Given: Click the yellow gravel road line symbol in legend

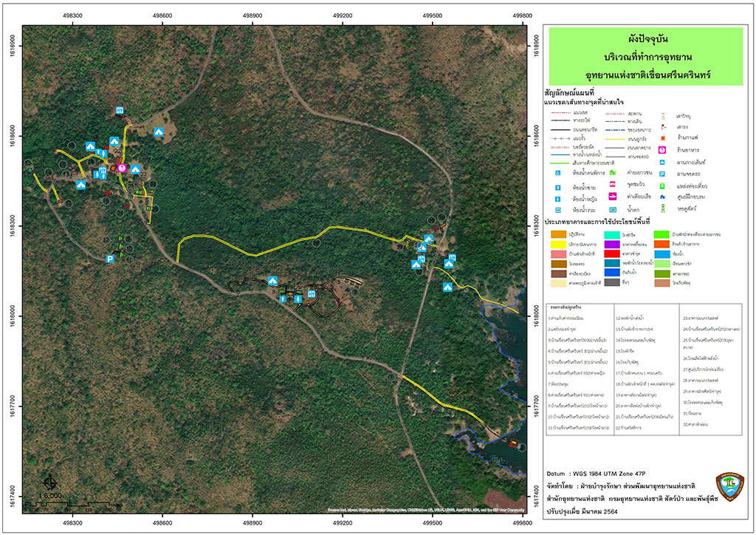Looking at the screenshot, I should coord(615,139).
